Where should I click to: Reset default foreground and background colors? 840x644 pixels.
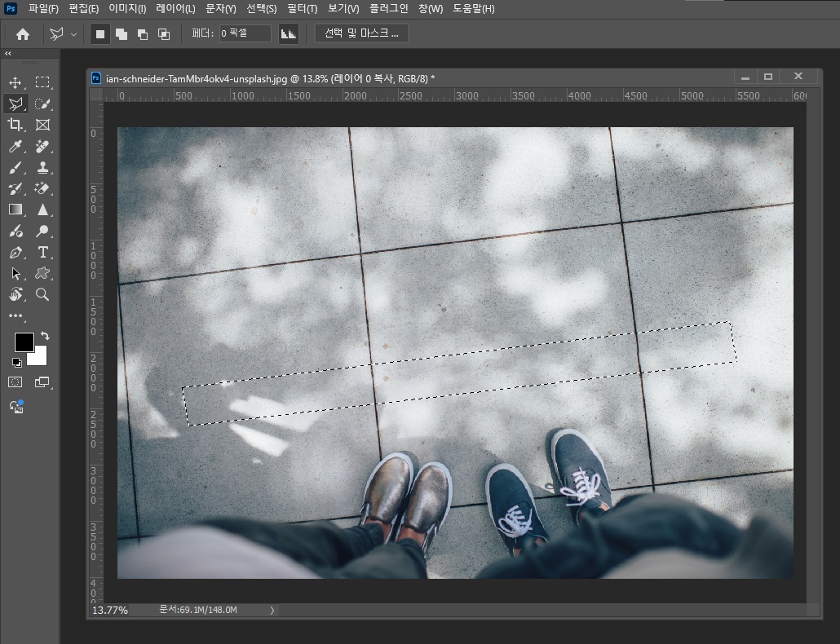pos(16,363)
